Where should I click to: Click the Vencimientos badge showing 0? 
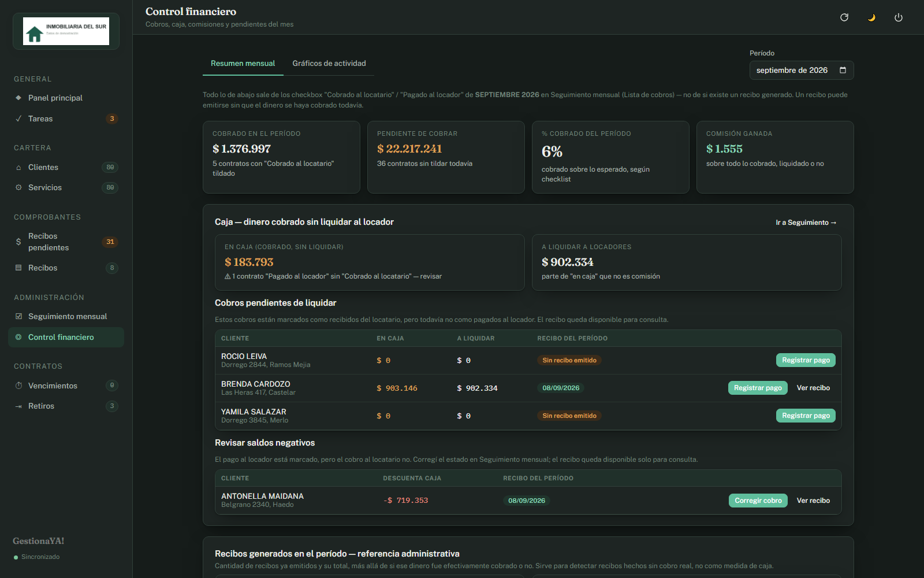112,386
